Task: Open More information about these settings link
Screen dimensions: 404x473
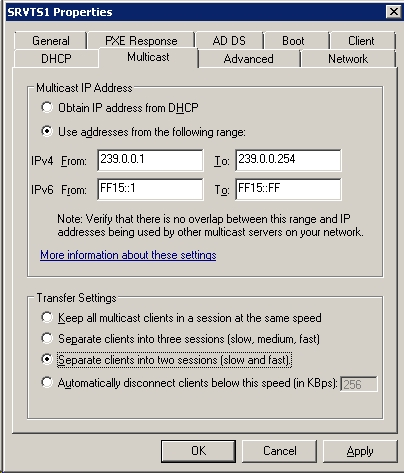Action: click(128, 255)
